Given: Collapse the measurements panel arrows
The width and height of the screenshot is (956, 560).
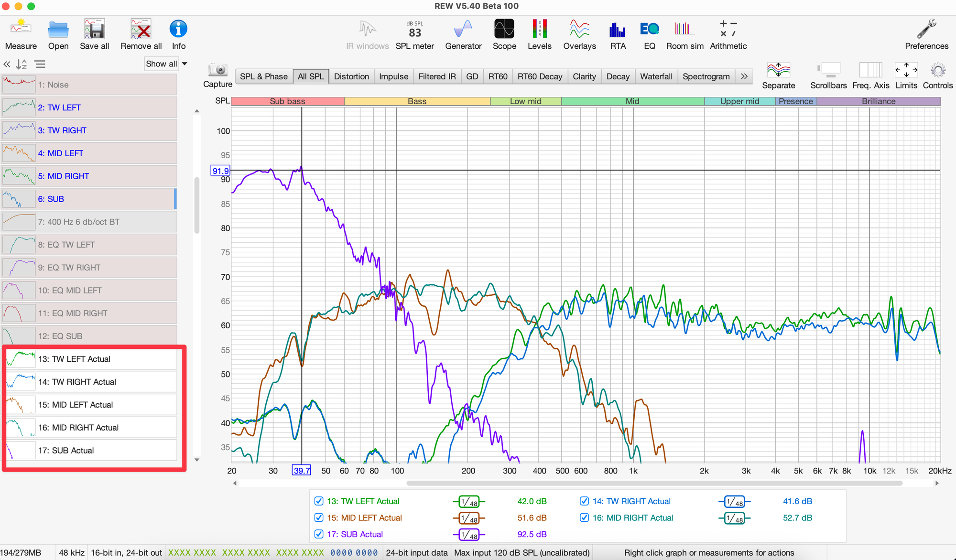Looking at the screenshot, I should coord(7,64).
